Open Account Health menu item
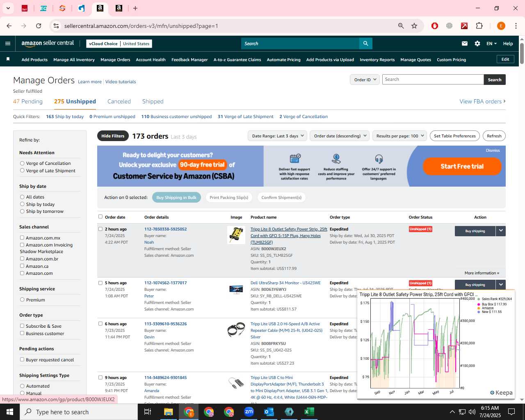Image resolution: width=525 pixels, height=420 pixels. pos(151,59)
